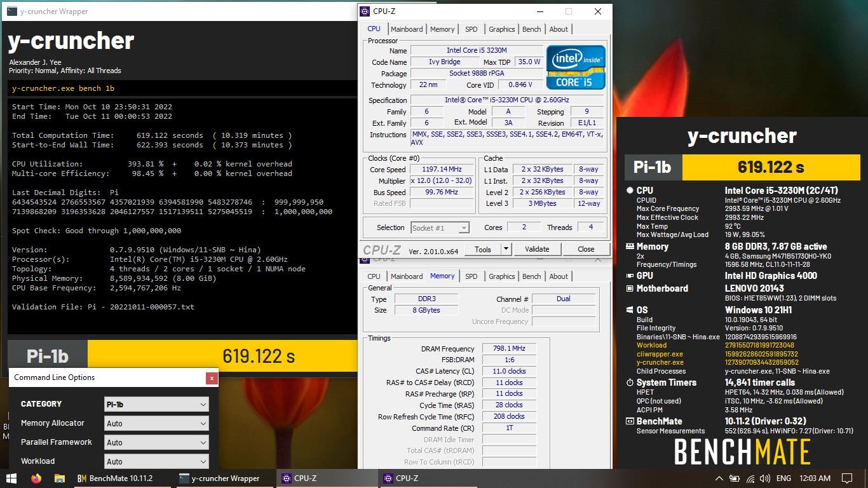Screen dimensions: 868x488
Task: Click the ENG language indicator
Action: (x=783, y=478)
